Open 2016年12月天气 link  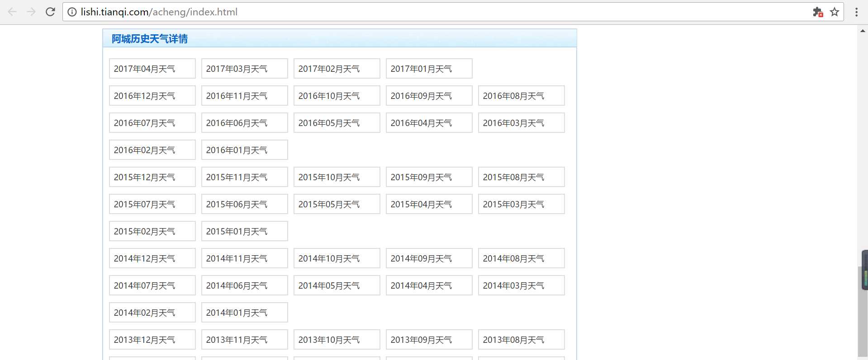coord(152,96)
